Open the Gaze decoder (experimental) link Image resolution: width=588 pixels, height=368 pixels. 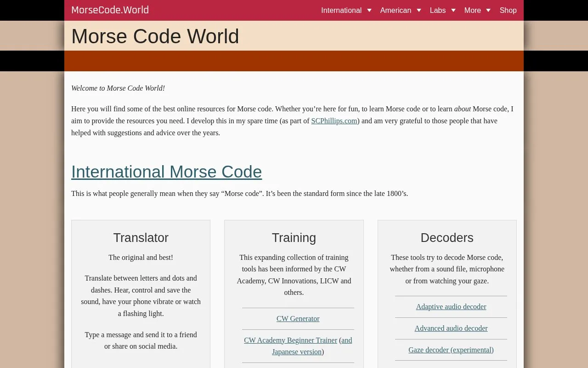[451, 350]
